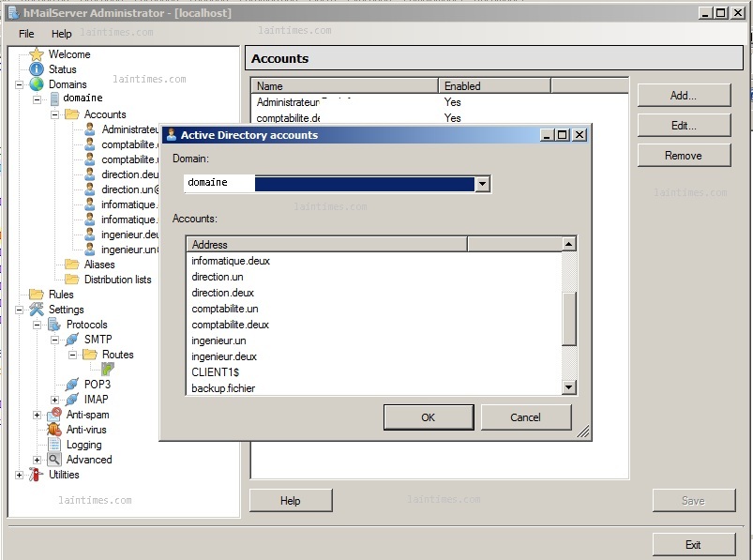
Task: Click the IMAP plug icon
Action: point(72,399)
